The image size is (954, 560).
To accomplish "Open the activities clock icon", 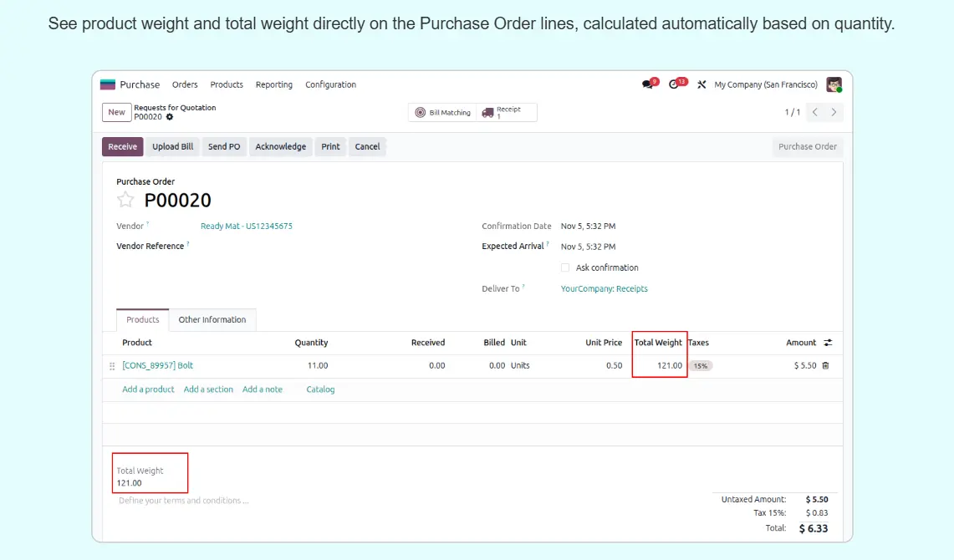I will pos(675,84).
